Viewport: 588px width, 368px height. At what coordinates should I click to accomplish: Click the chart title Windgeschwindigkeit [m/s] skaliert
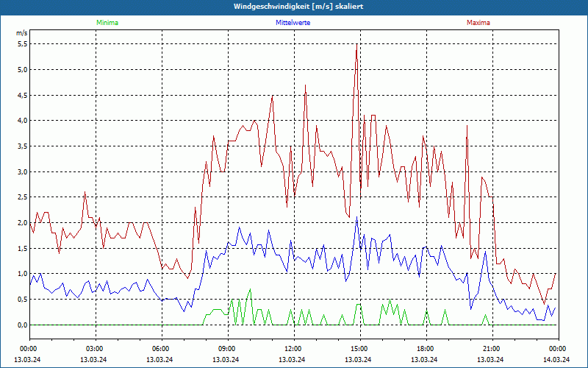click(298, 7)
